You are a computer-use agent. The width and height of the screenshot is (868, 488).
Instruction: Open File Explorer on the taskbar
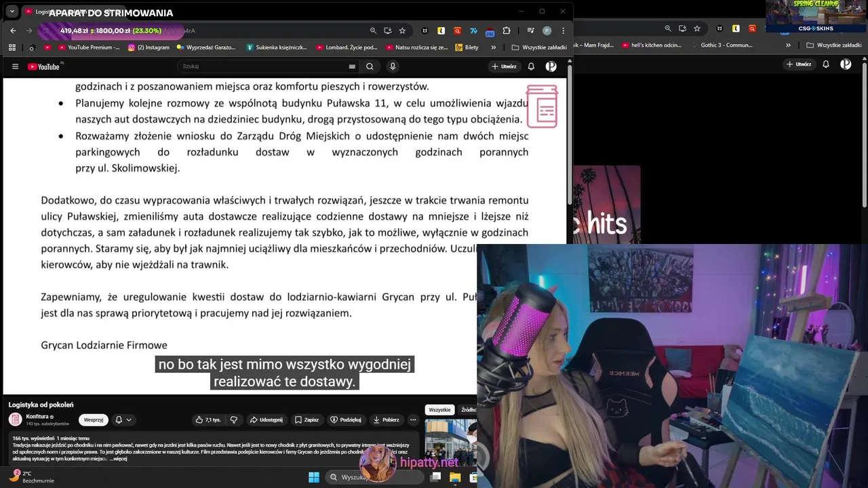455,477
